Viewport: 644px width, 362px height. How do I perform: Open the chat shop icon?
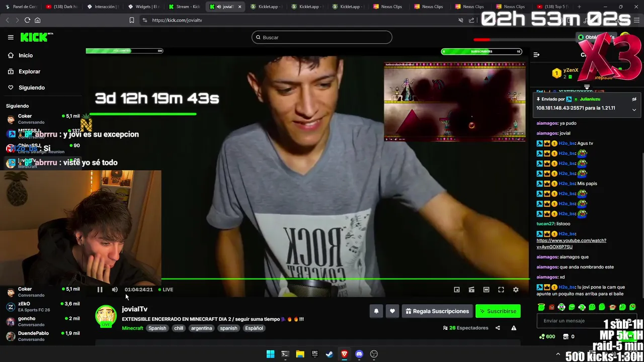point(566,336)
